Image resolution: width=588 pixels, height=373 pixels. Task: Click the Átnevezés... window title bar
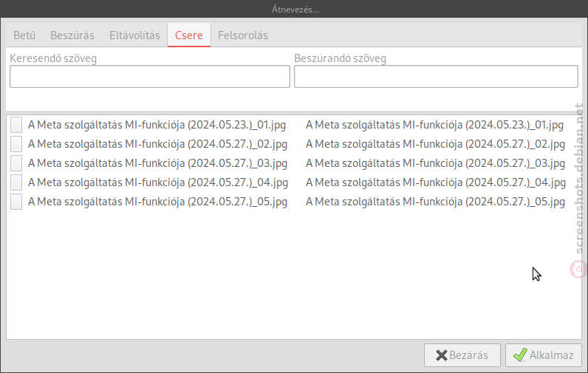294,9
